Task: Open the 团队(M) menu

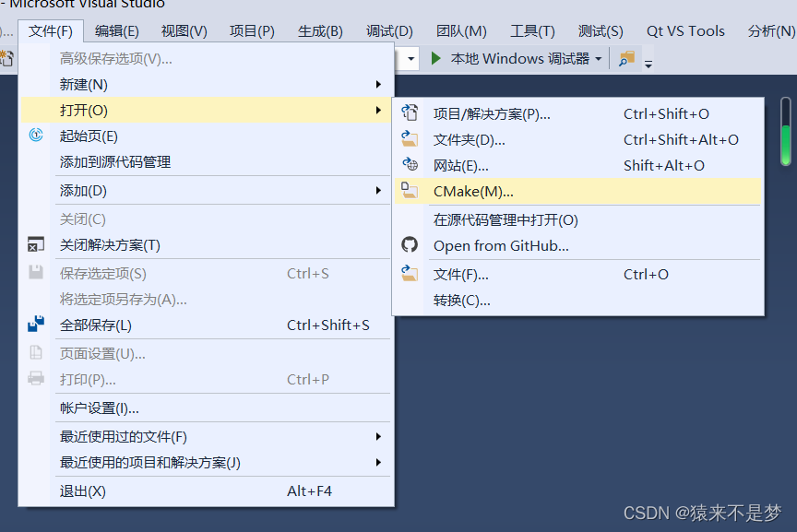Action: coord(461,30)
